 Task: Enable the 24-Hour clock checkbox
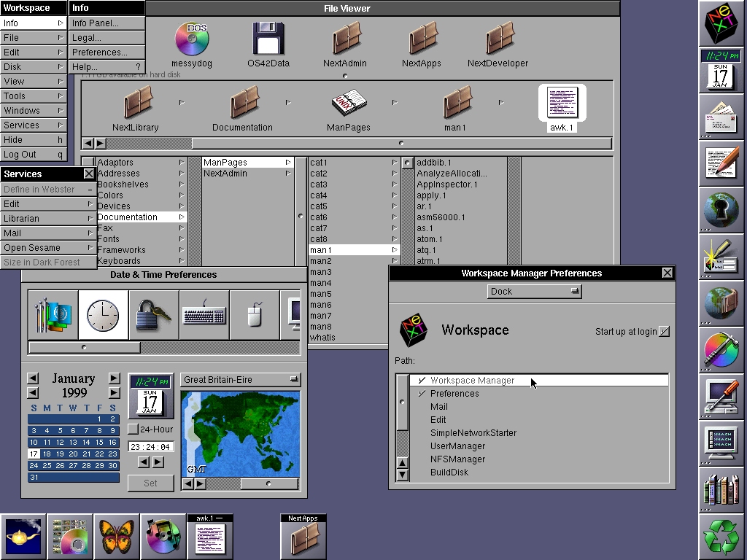(133, 429)
